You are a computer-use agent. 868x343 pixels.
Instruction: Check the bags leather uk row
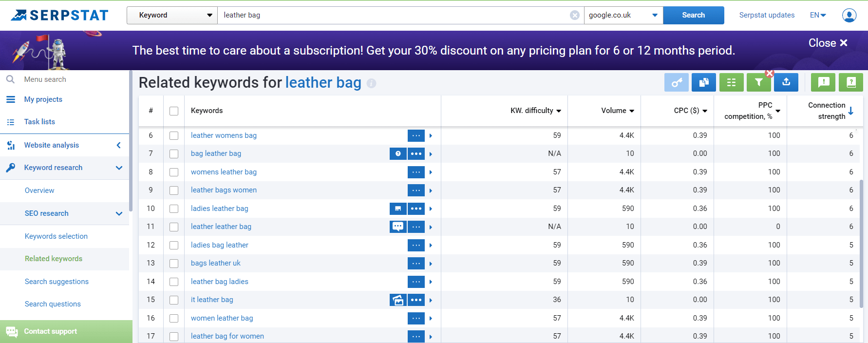click(174, 263)
